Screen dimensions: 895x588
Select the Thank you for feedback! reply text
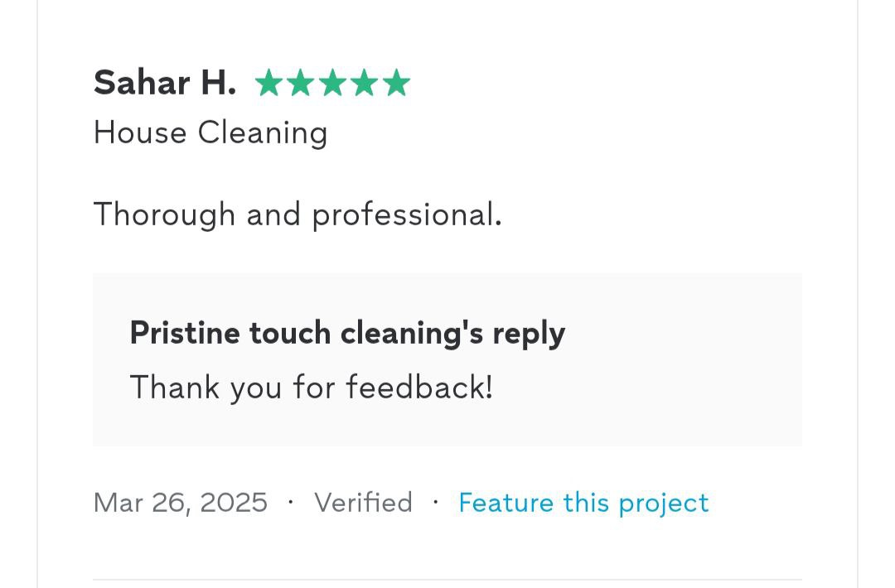tap(312, 387)
